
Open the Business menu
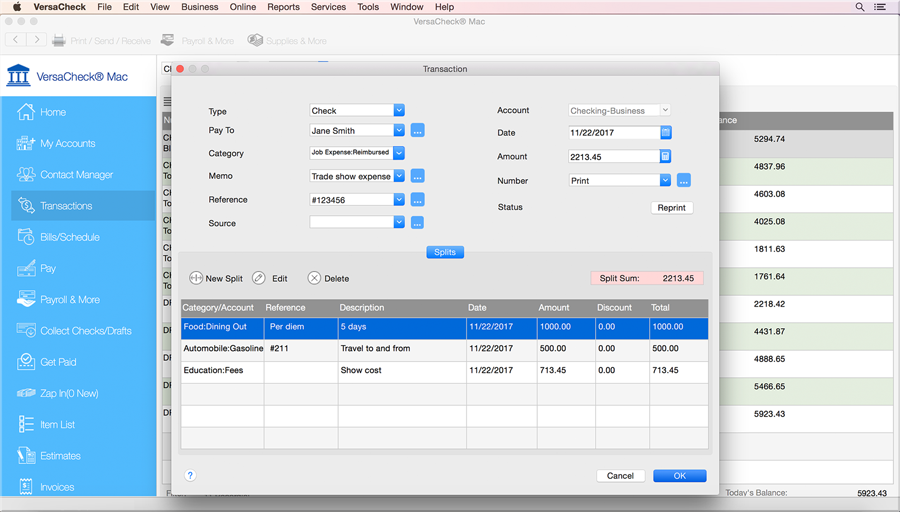(x=200, y=7)
